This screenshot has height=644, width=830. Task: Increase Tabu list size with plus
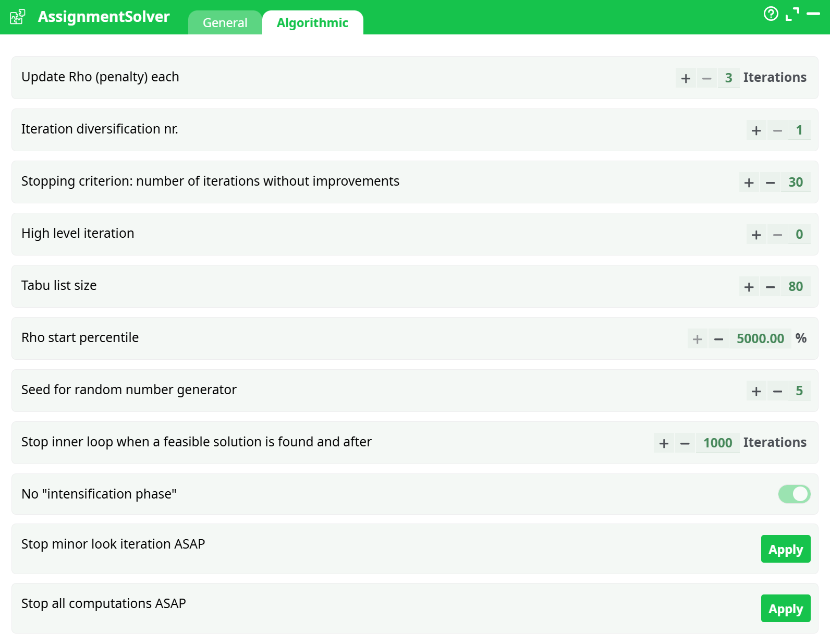(x=749, y=287)
